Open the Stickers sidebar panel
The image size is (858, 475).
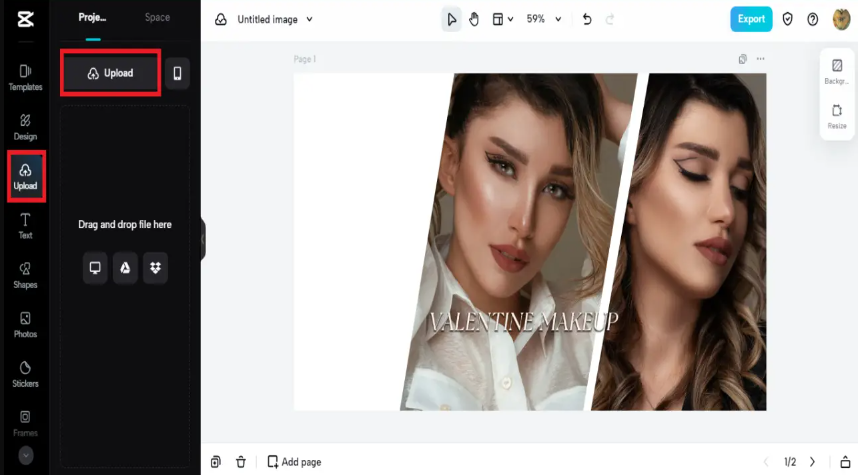tap(25, 374)
